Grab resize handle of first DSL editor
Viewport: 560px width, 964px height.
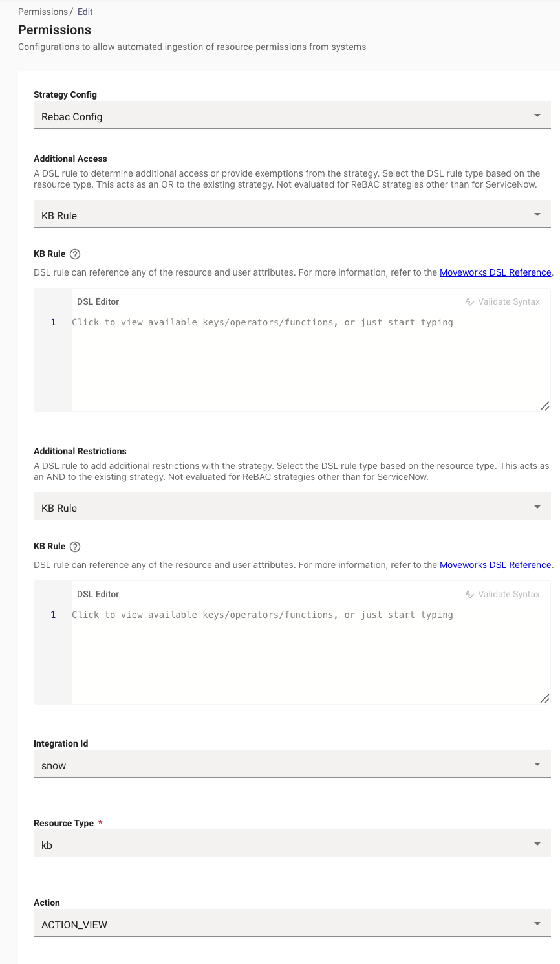coord(544,406)
